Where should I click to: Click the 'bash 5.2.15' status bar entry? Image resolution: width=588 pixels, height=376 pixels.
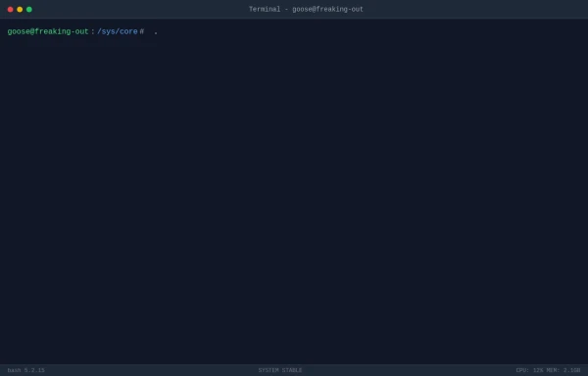coord(25,370)
